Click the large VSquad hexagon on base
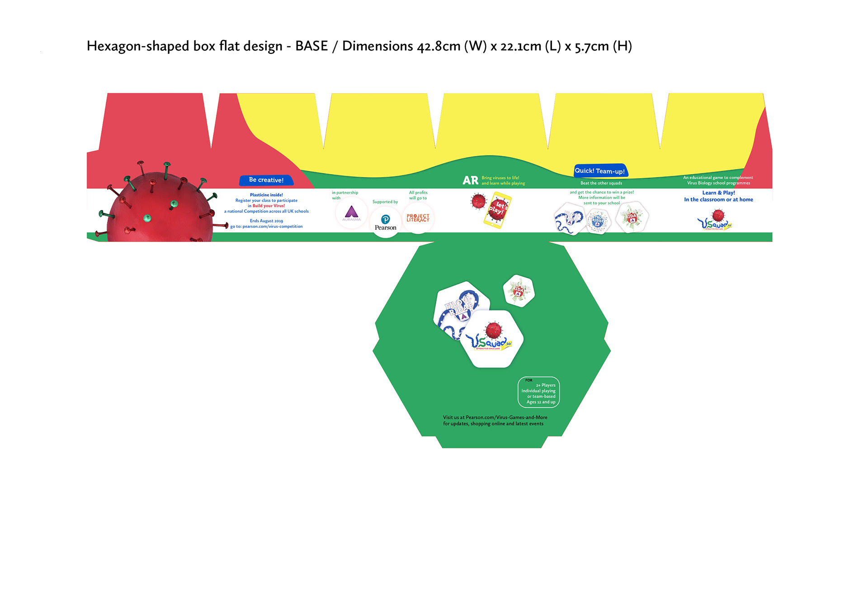This screenshot has height=614, width=868. click(x=492, y=339)
